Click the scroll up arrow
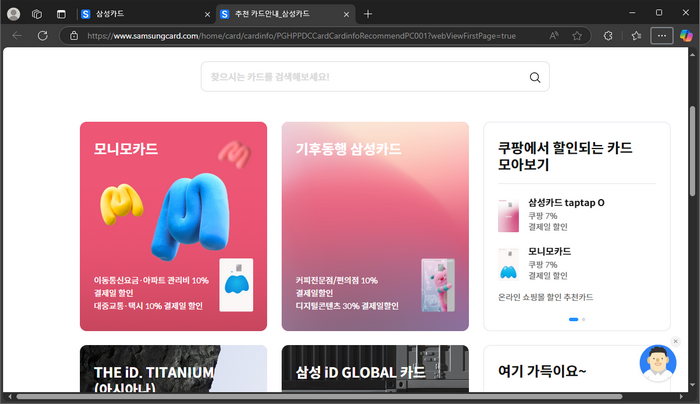Screen dimensions: 700x404 692,54
